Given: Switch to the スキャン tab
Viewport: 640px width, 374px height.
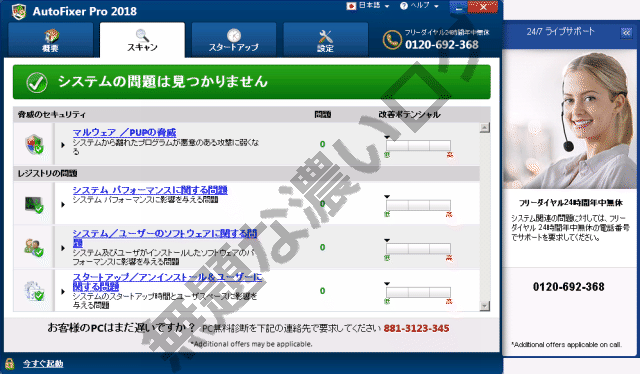Looking at the screenshot, I should point(142,40).
